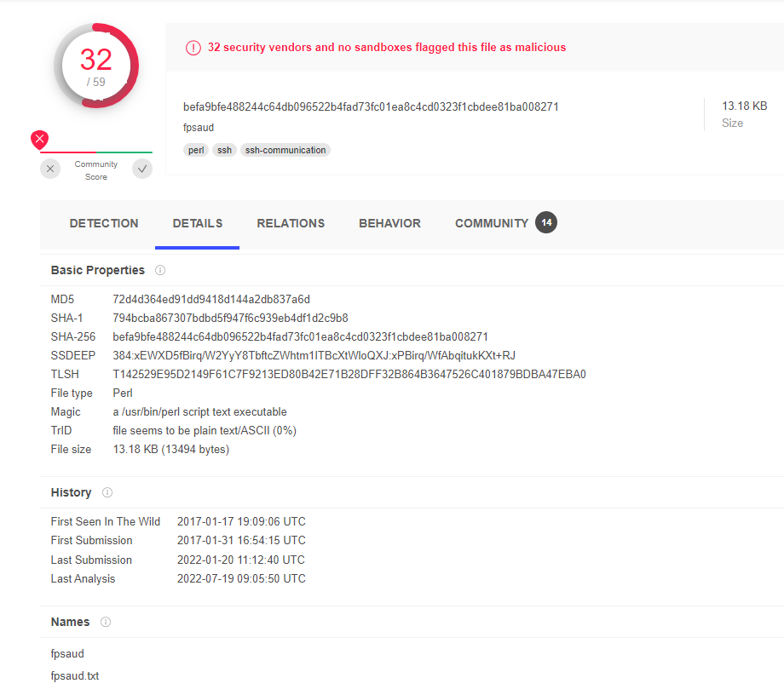Switch to the DETECTION tab

[103, 223]
